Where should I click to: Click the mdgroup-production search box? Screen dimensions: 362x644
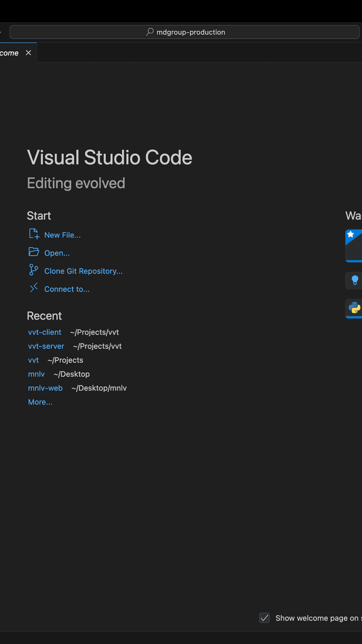[x=185, y=32]
